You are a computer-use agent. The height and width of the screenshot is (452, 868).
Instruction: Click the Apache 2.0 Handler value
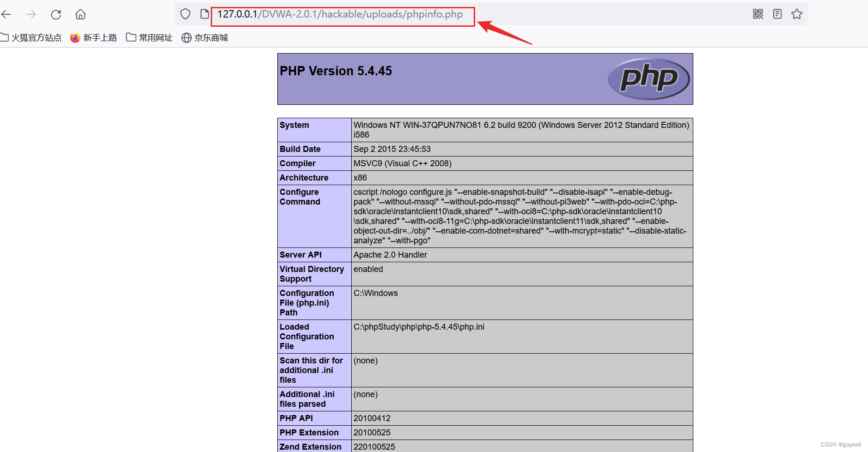click(x=390, y=255)
